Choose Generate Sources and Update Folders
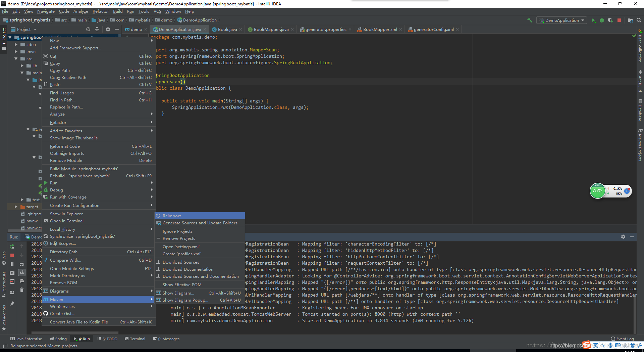The height and width of the screenshot is (352, 644). pos(200,223)
